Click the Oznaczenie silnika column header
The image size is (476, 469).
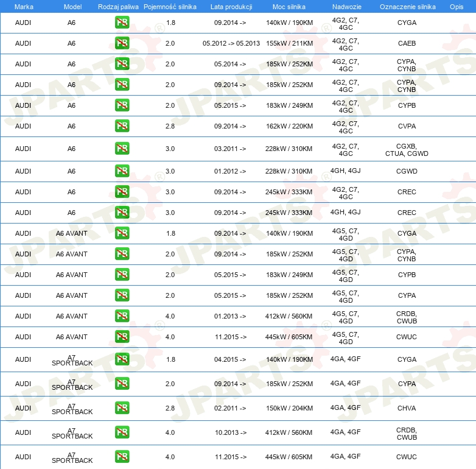pos(407,6)
